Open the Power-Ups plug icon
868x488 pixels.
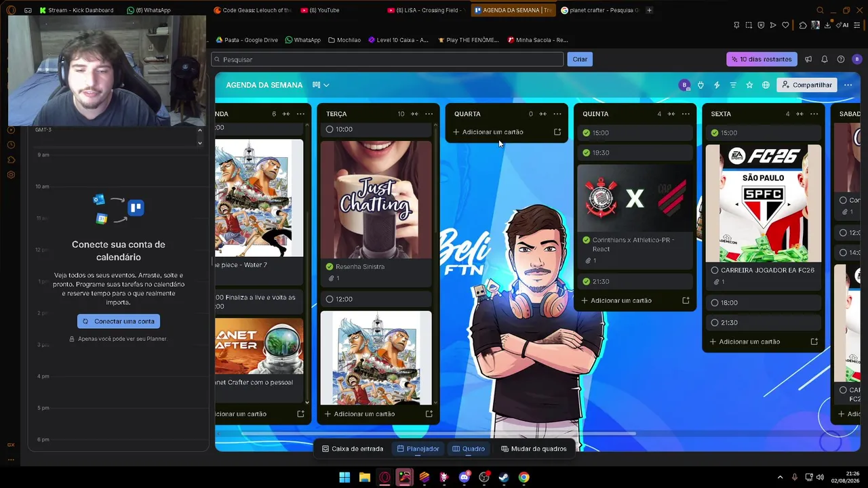pos(701,85)
